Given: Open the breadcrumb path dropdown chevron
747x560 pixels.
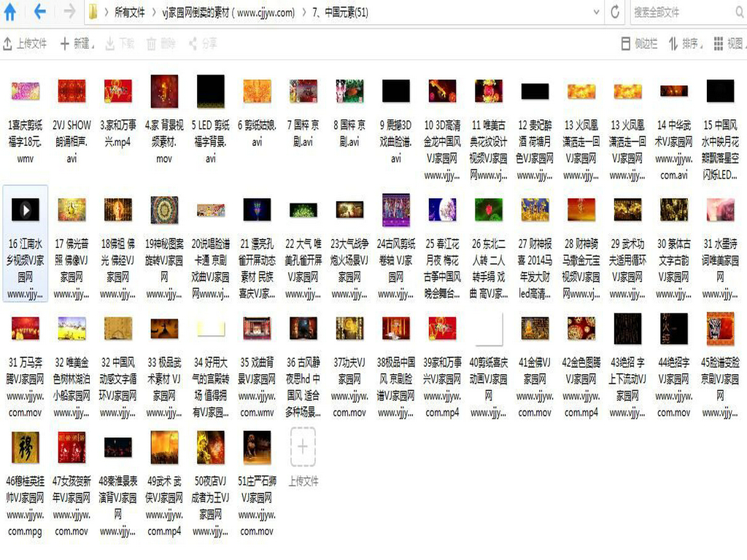Looking at the screenshot, I should click(x=597, y=12).
